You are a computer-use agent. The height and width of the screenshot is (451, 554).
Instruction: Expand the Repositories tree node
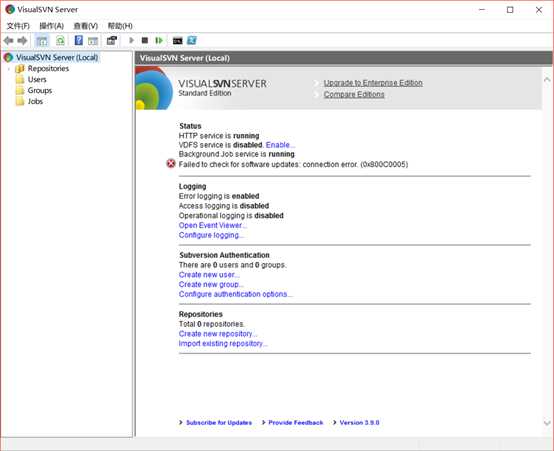[x=9, y=69]
